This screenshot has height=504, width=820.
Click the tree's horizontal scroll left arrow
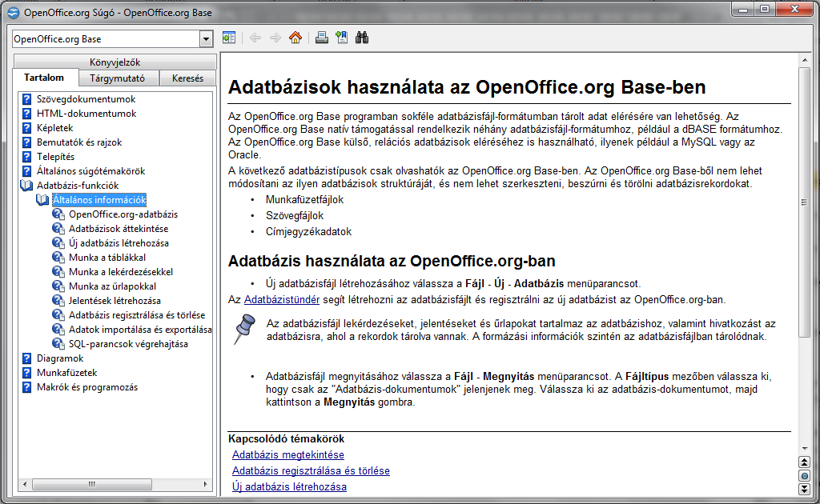point(25,484)
